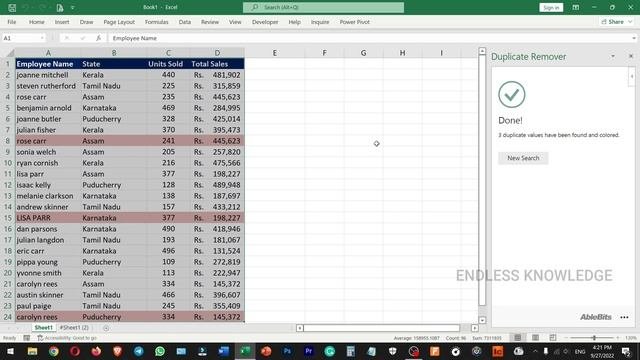Open the Formulas ribbon tab
The image size is (640, 360).
click(156, 22)
